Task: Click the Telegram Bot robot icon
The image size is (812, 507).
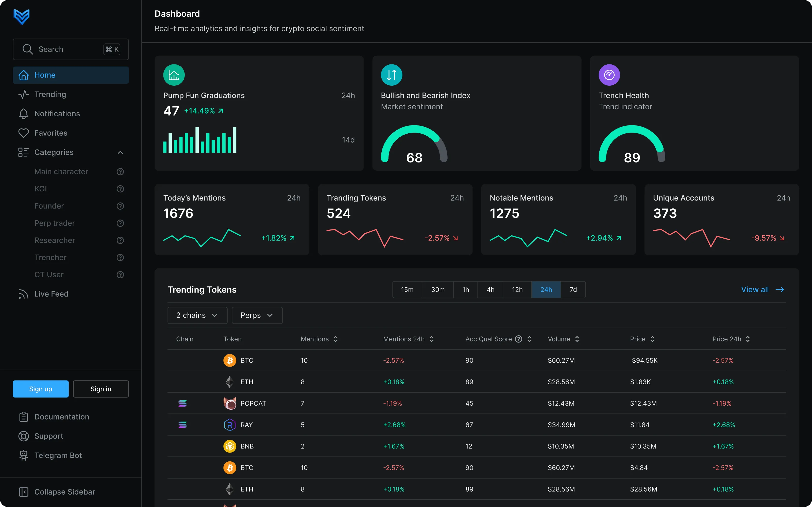Action: tap(24, 455)
